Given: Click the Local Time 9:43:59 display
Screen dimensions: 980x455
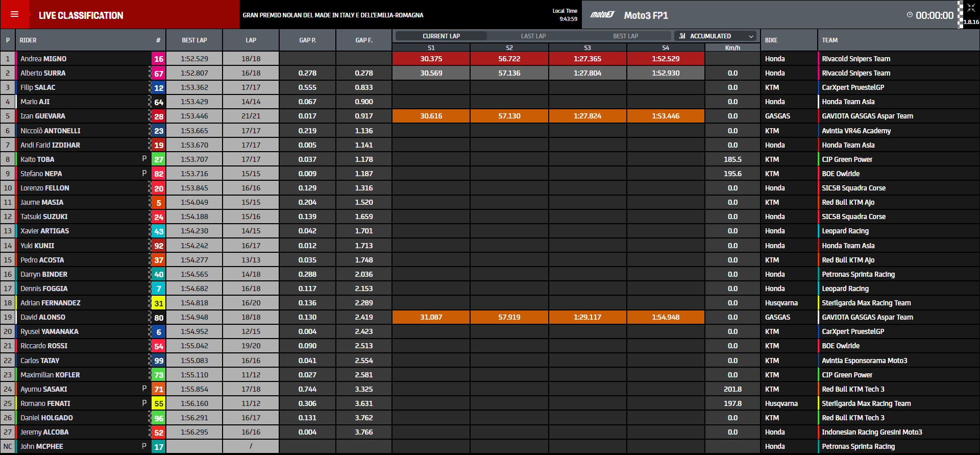Looking at the screenshot, I should tap(565, 15).
